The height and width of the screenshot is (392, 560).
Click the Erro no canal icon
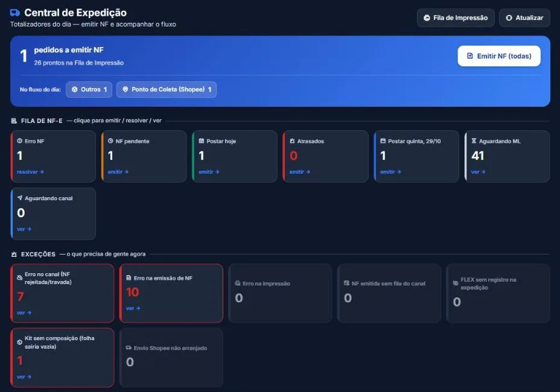click(x=20, y=278)
